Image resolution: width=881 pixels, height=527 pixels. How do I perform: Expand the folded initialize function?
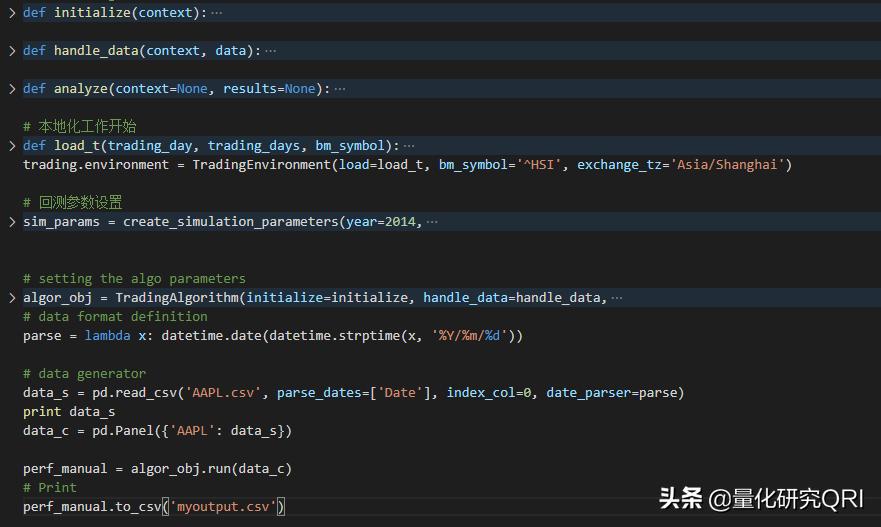click(12, 12)
